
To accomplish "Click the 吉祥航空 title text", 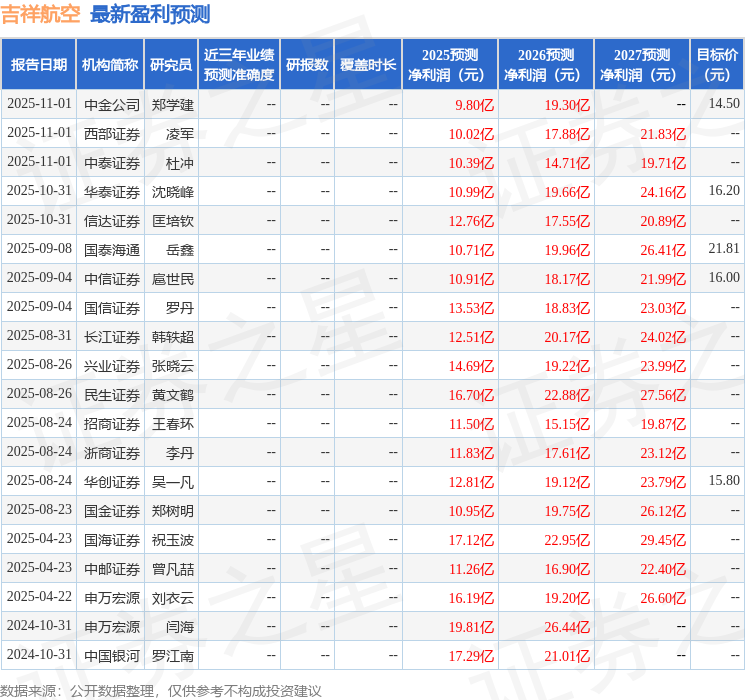I will [40, 14].
